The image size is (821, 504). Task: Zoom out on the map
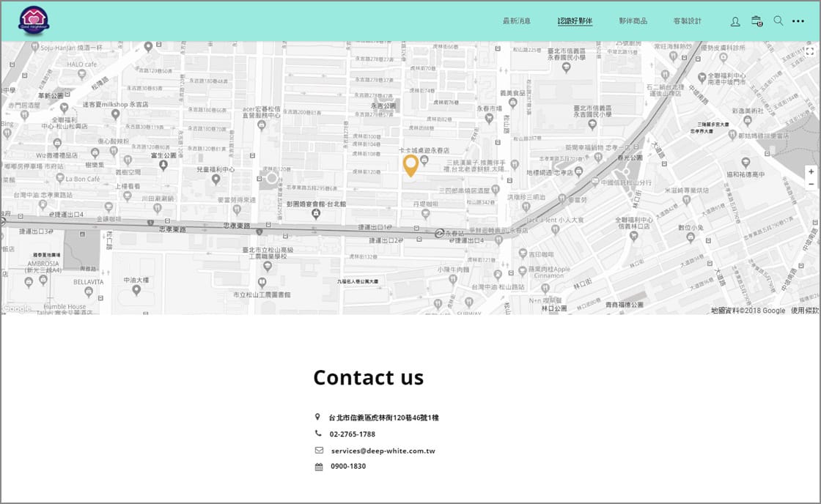pyautogui.click(x=811, y=184)
